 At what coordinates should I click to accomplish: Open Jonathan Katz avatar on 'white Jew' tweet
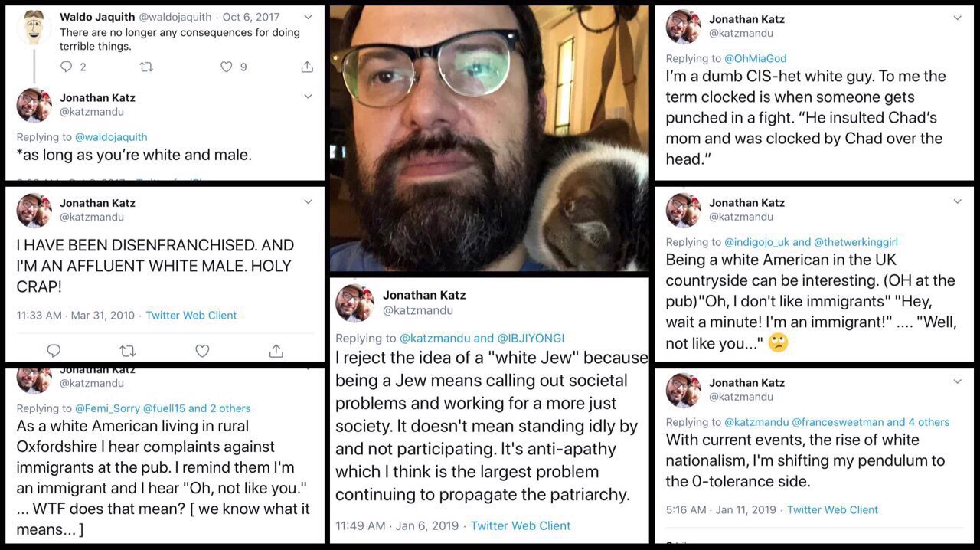coord(355,303)
